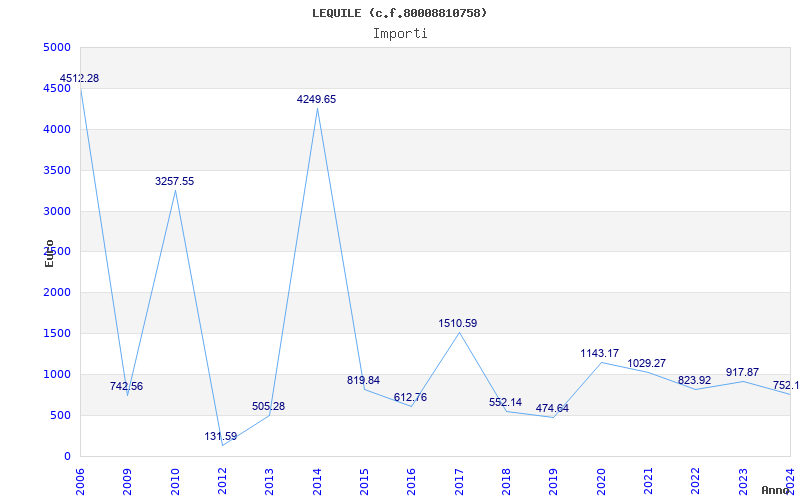Click the Euro axis label

coord(49,253)
